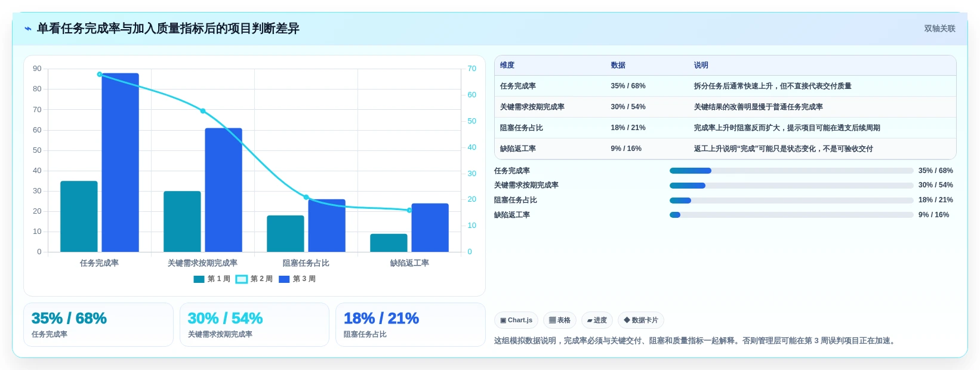Click the note starting 完成率上升时阻塞
Image resolution: width=980 pixels, height=370 pixels.
[787, 128]
